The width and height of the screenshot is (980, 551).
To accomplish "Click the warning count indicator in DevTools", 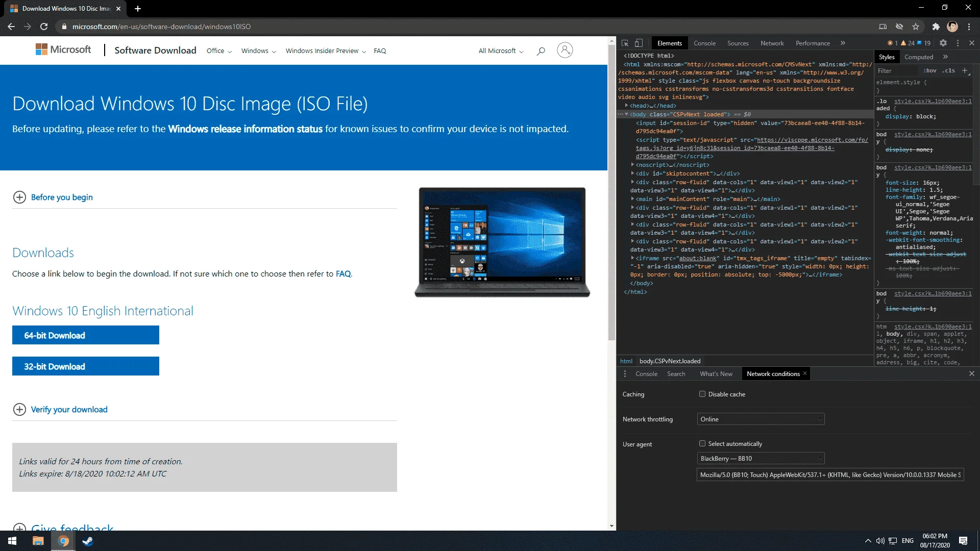I will [x=908, y=43].
